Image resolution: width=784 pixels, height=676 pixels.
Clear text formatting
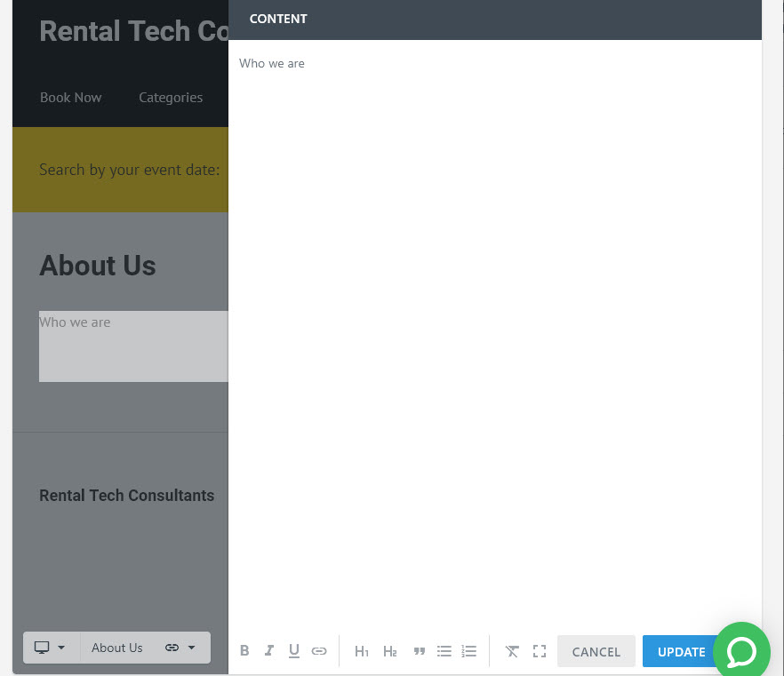point(512,651)
